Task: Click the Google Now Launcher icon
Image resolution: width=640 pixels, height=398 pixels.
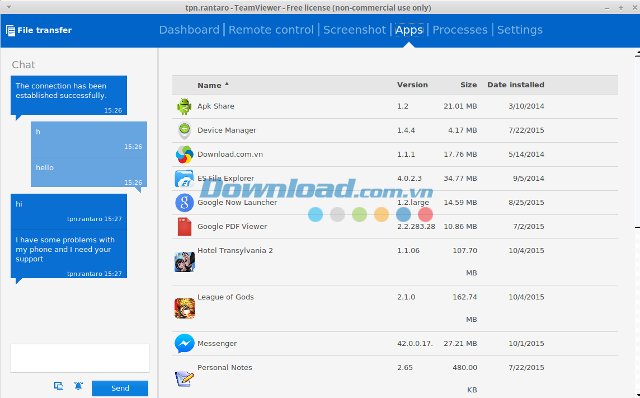Action: tap(184, 203)
